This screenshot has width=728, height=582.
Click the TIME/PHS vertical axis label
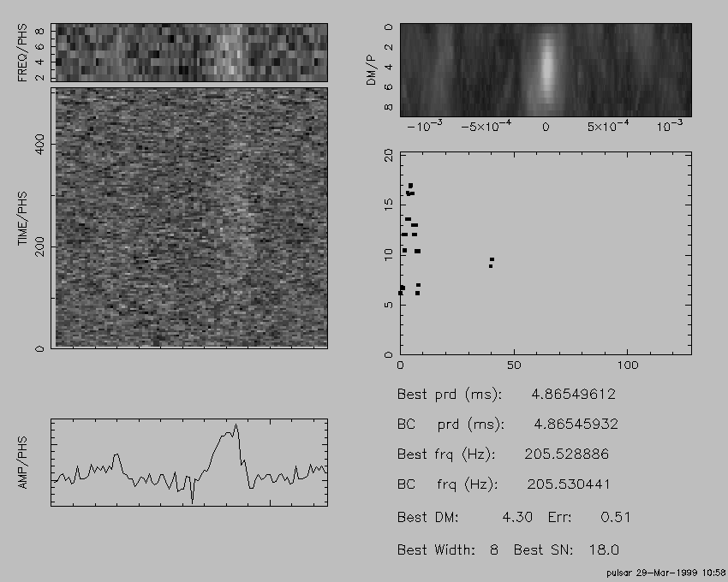click(24, 218)
